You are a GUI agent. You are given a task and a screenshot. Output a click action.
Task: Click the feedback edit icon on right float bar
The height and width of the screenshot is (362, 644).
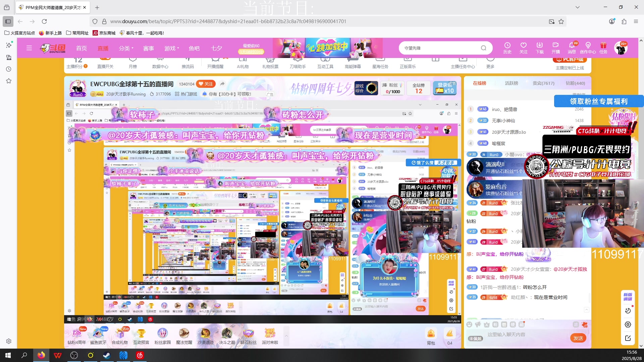tap(628, 338)
